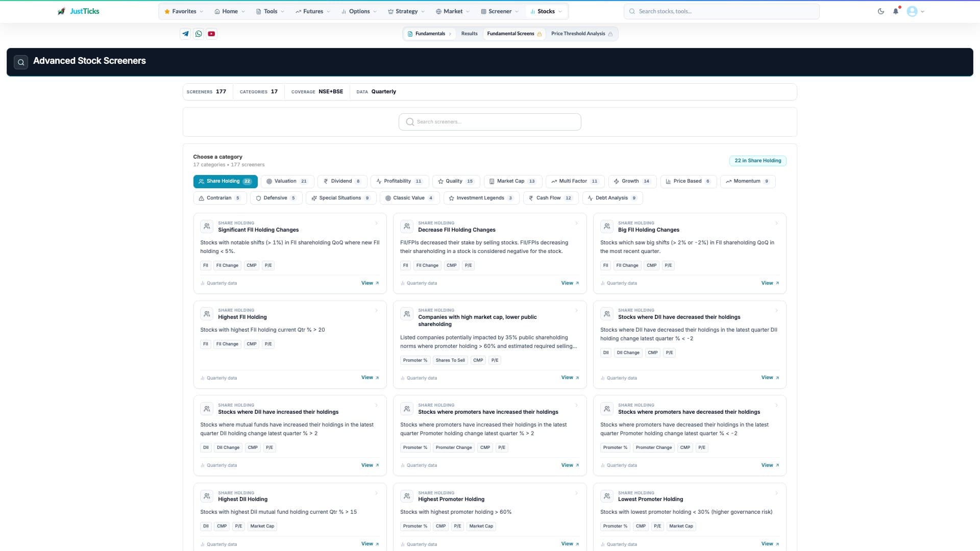This screenshot has height=551, width=980.
Task: Open the Screener menu
Action: tap(500, 11)
